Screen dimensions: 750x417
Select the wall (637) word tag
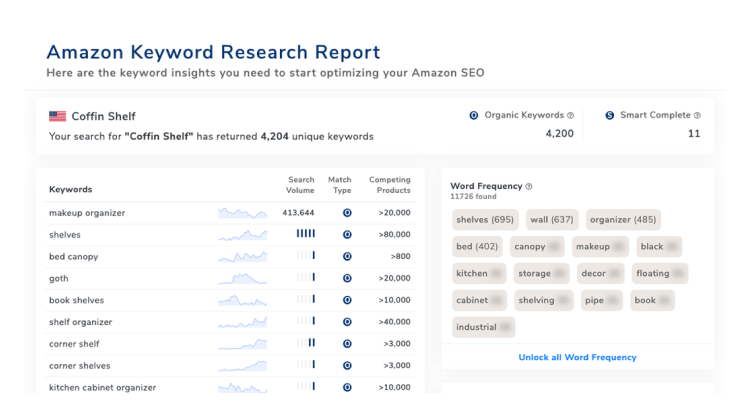tap(552, 219)
